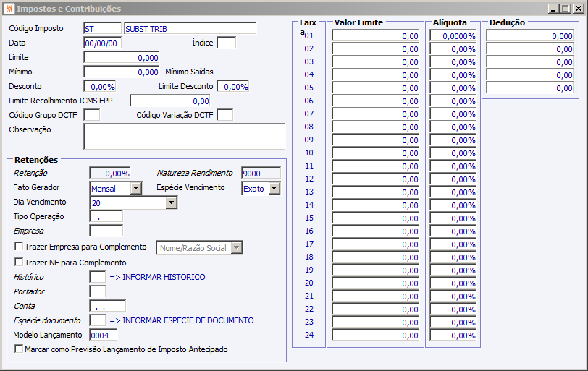Click the Mínimo Saídas label
The height and width of the screenshot is (371, 588).
click(190, 72)
